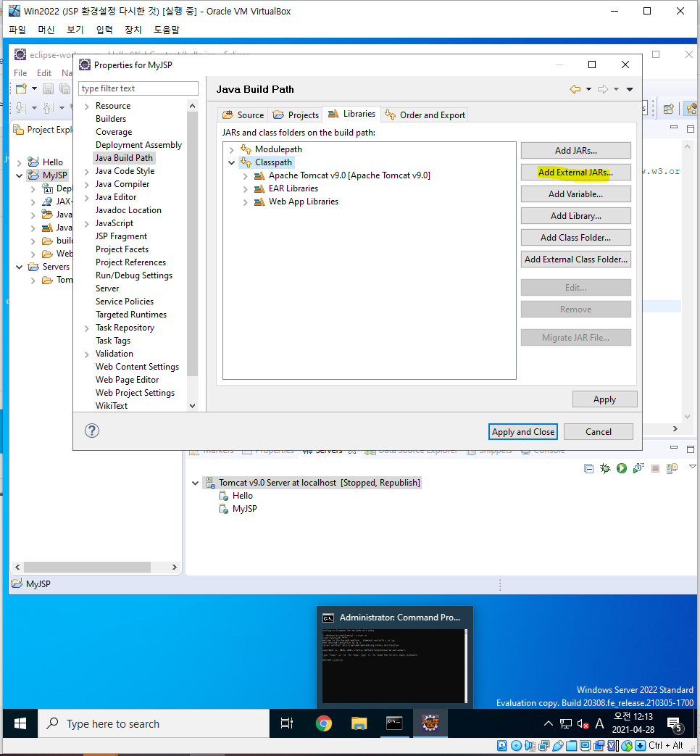This screenshot has height=756, width=700.
Task: Click Eclipse New toolbar icon
Action: (21, 88)
